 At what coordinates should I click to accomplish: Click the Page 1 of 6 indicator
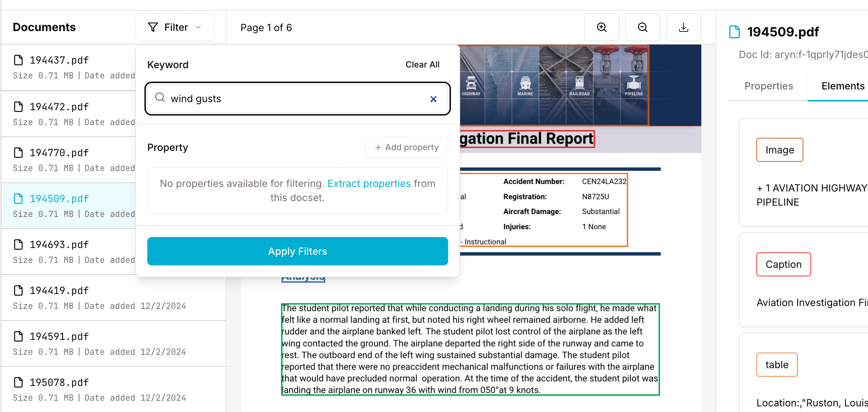point(266,28)
